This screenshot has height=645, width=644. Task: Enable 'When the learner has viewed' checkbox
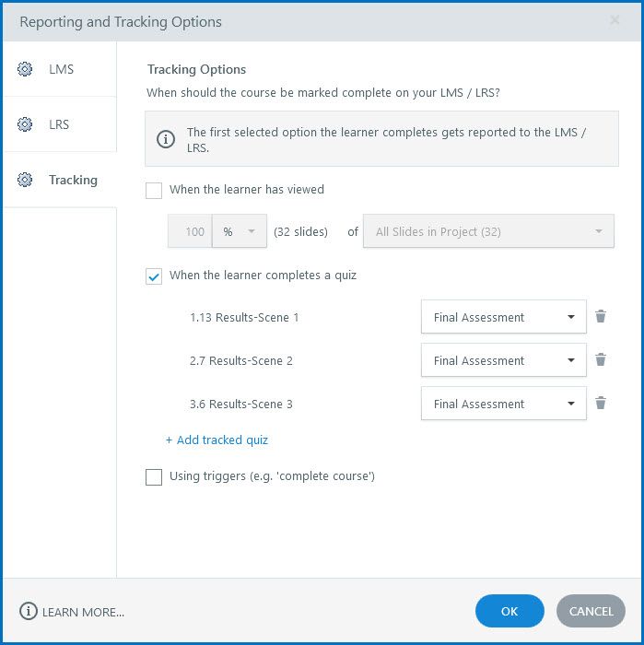154,191
